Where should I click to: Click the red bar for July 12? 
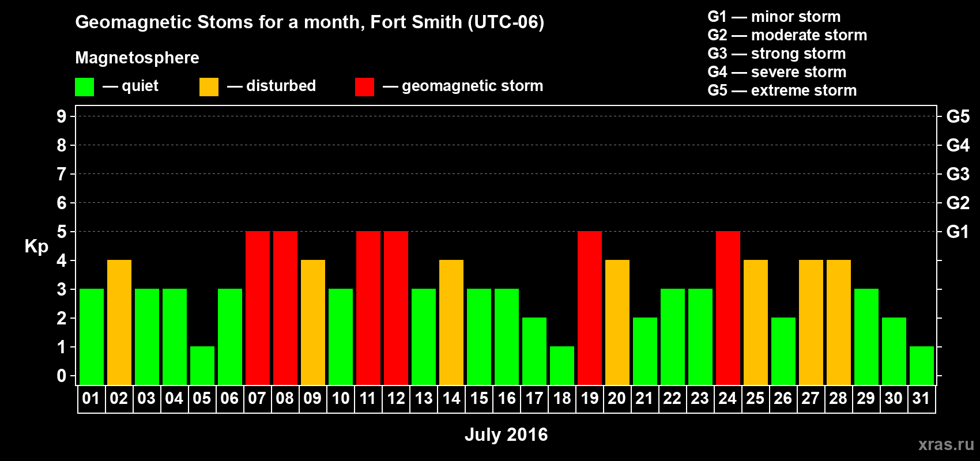(x=396, y=308)
